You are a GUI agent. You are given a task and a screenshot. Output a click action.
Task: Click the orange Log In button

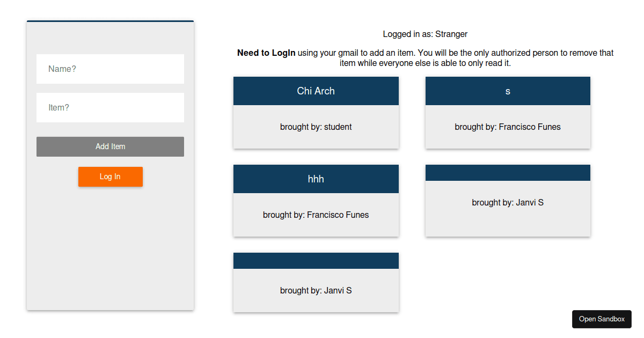point(110,177)
